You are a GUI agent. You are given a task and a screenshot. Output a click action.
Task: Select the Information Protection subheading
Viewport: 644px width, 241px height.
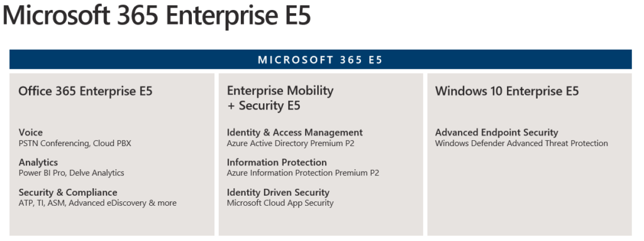(277, 162)
